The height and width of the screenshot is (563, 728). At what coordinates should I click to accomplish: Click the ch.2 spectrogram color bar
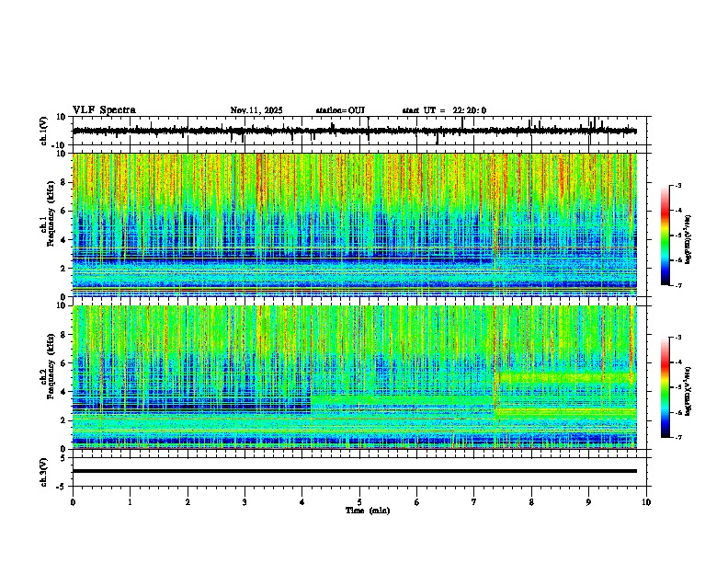[665, 387]
